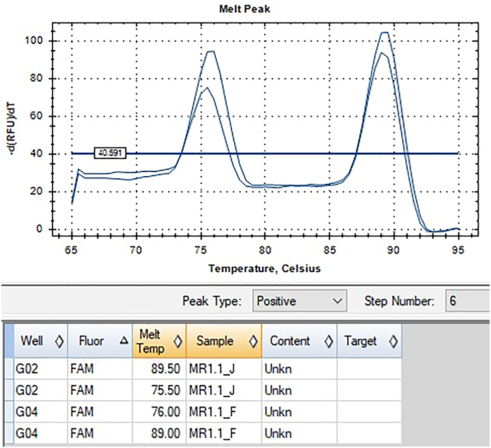Click the FAM cell in the last G04 row
Image resolution: width=491 pixels, height=448 pixels.
pos(90,432)
